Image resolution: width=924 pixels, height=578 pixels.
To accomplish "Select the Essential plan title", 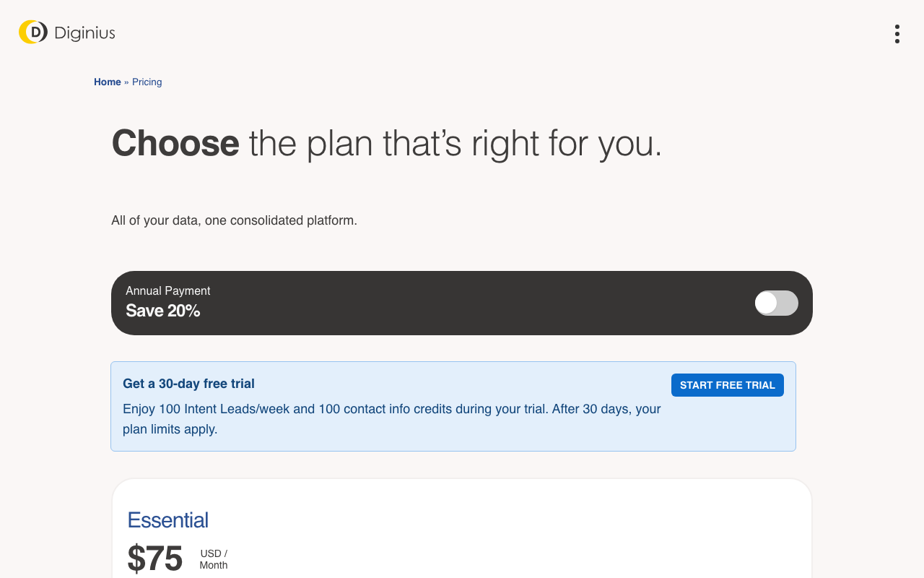I will [167, 520].
